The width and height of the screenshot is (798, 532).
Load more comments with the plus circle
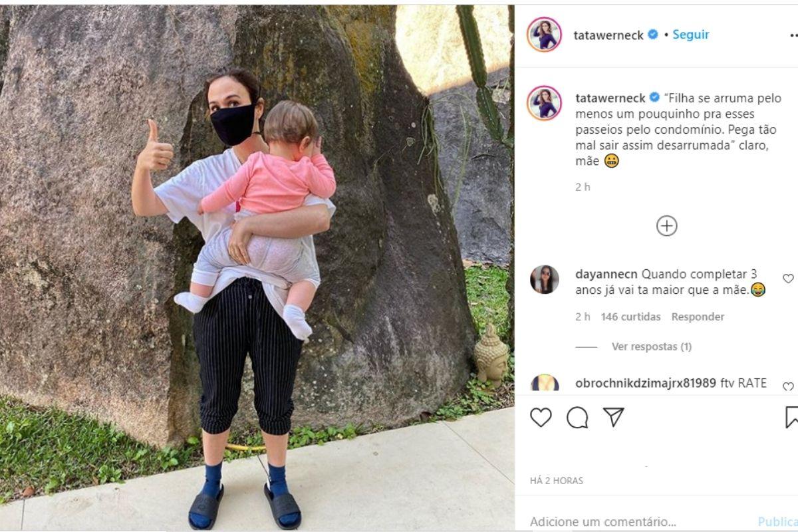tap(666, 226)
